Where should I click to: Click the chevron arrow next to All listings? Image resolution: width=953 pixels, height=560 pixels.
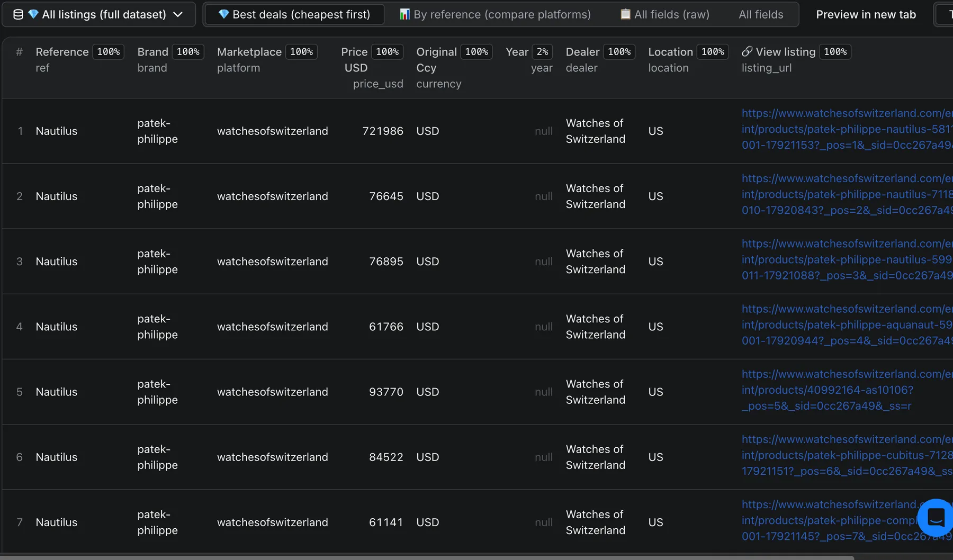[x=178, y=14]
